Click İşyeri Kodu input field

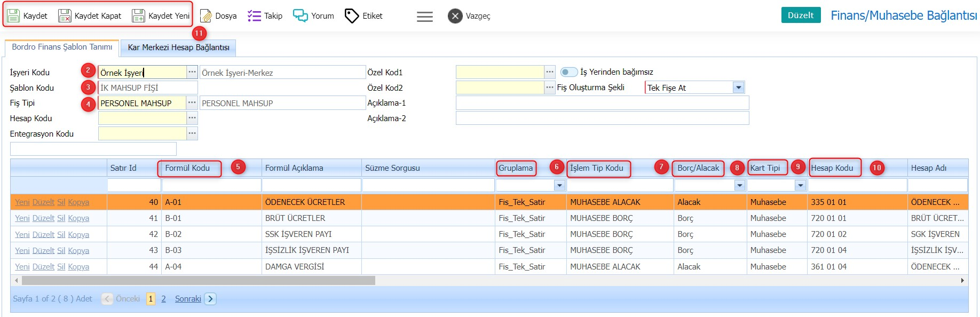pyautogui.click(x=143, y=72)
